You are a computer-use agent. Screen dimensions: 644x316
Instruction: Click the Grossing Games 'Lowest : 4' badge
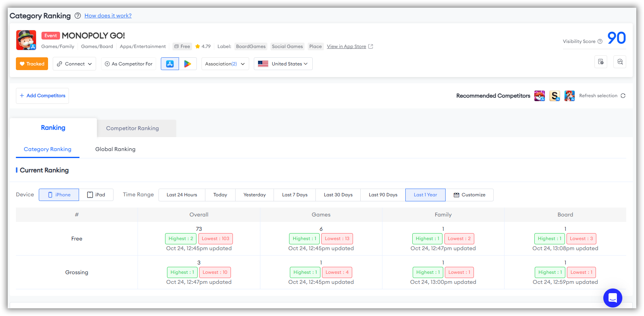(337, 273)
